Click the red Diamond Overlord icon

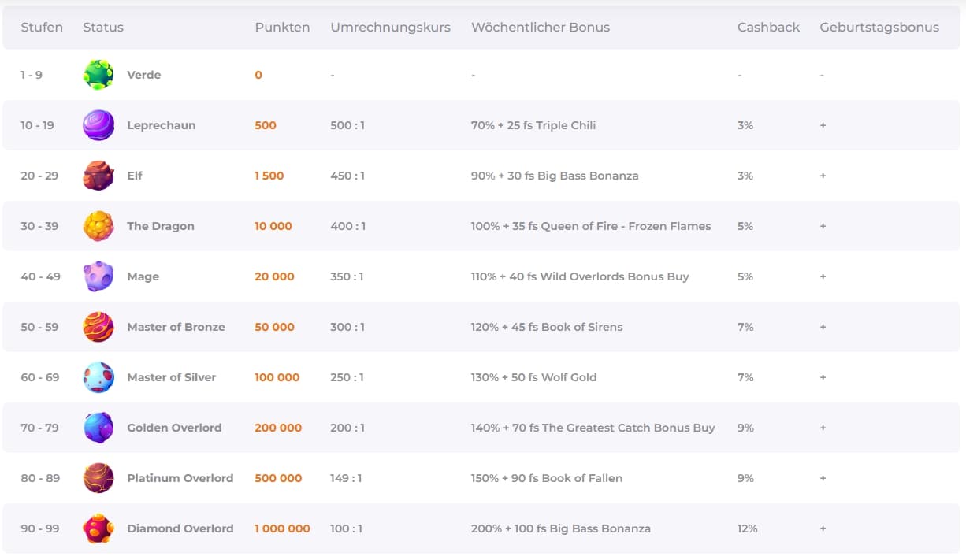[x=98, y=528]
